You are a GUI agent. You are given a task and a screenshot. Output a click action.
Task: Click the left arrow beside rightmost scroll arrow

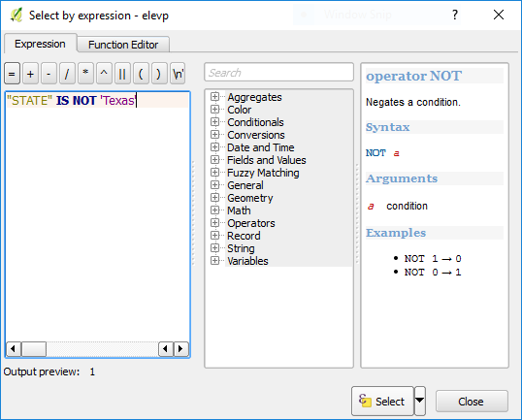point(166,349)
